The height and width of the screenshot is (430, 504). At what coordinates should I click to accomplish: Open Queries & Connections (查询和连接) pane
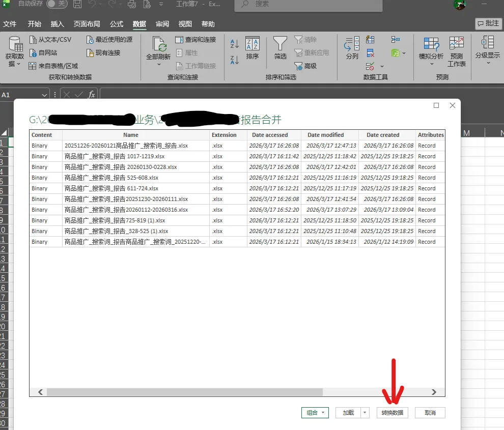(x=196, y=40)
